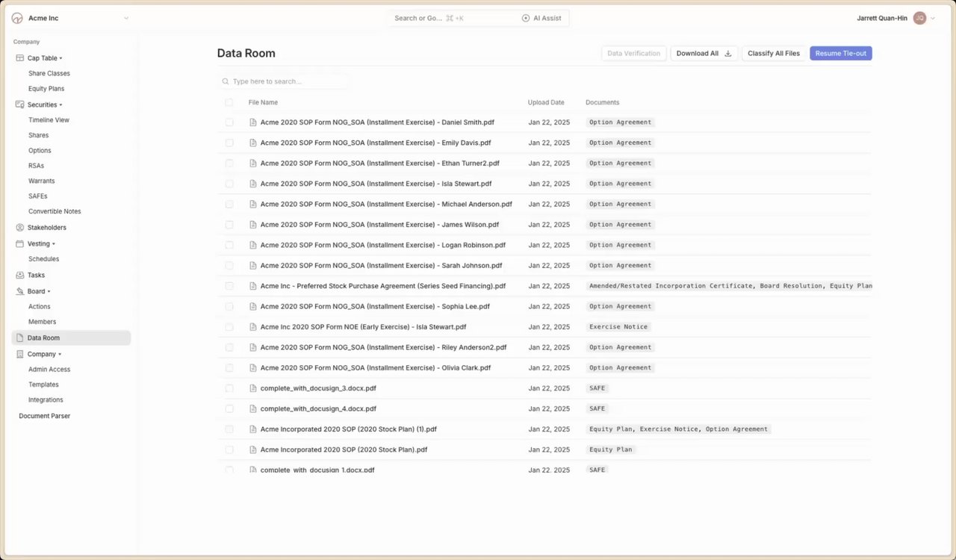Open Acme Incorporated 2020 SOP (2020 Stock Plan).pdf
The width and height of the screenshot is (956, 560).
[344, 449]
